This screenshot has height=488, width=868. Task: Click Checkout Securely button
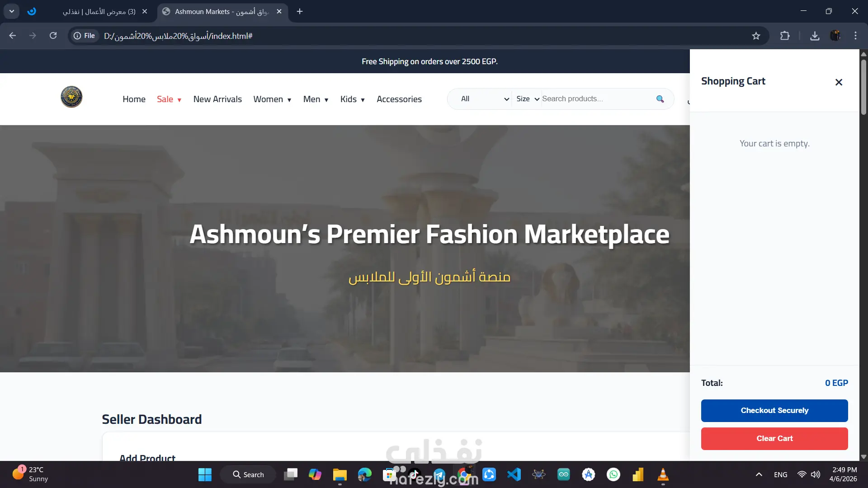pyautogui.click(x=774, y=410)
